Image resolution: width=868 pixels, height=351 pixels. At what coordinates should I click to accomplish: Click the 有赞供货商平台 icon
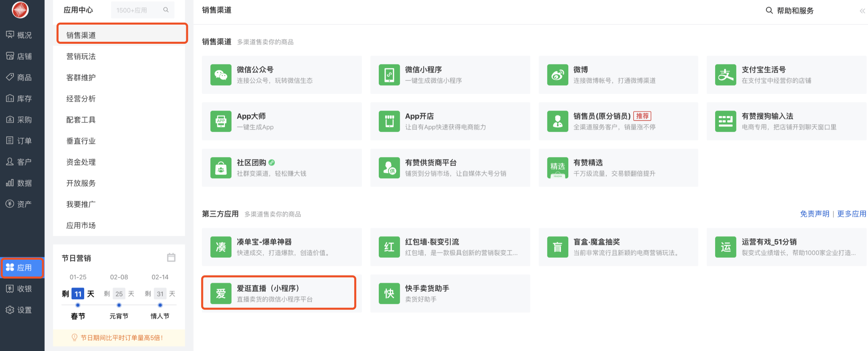[x=389, y=168]
